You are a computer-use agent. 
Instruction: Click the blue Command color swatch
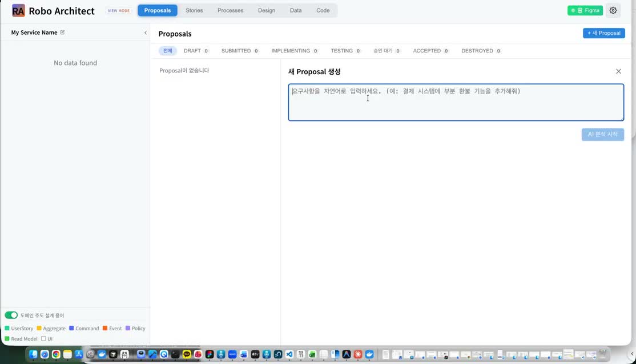(71, 328)
